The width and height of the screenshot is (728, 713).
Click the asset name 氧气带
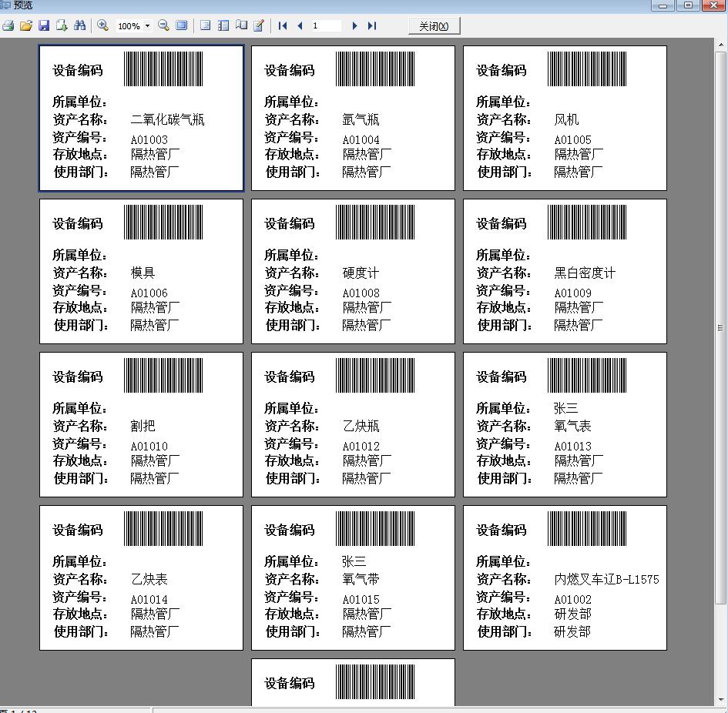(361, 579)
